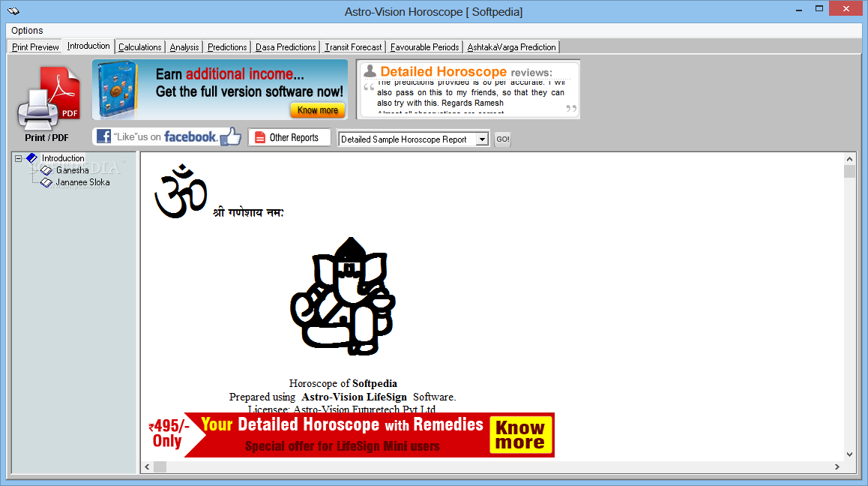Select the Introduction tab
The width and height of the screenshot is (868, 486).
[88, 46]
